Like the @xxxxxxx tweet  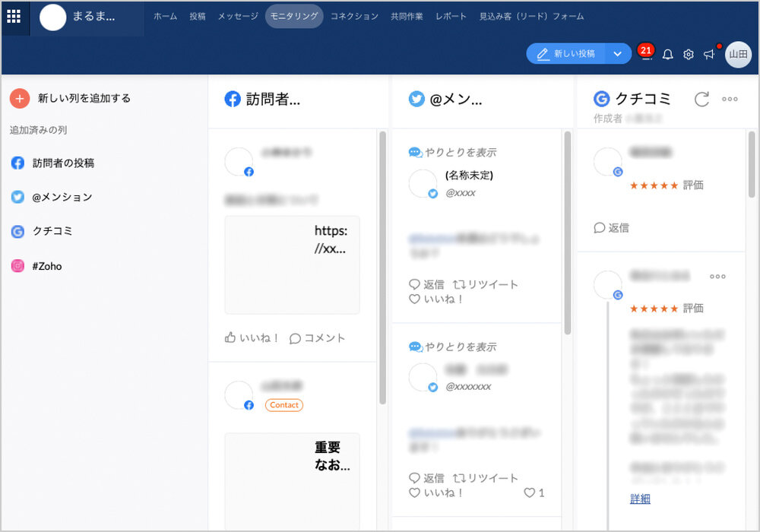(x=435, y=493)
